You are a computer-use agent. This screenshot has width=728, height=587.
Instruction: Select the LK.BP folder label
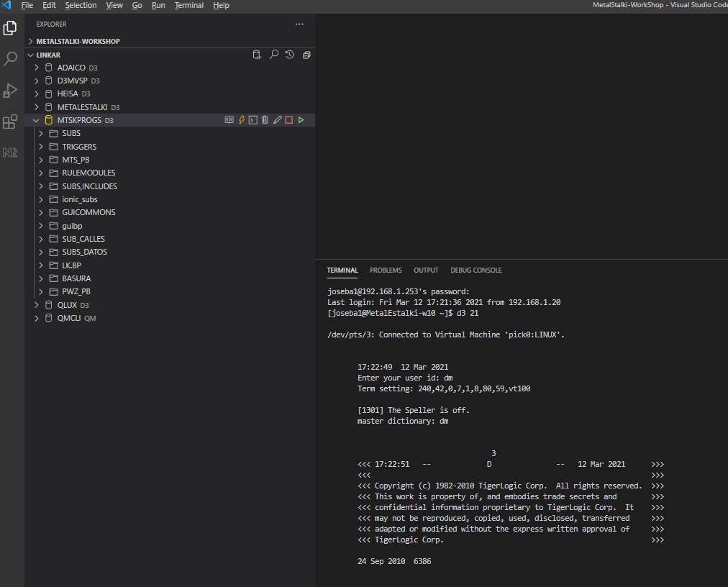pyautogui.click(x=71, y=265)
